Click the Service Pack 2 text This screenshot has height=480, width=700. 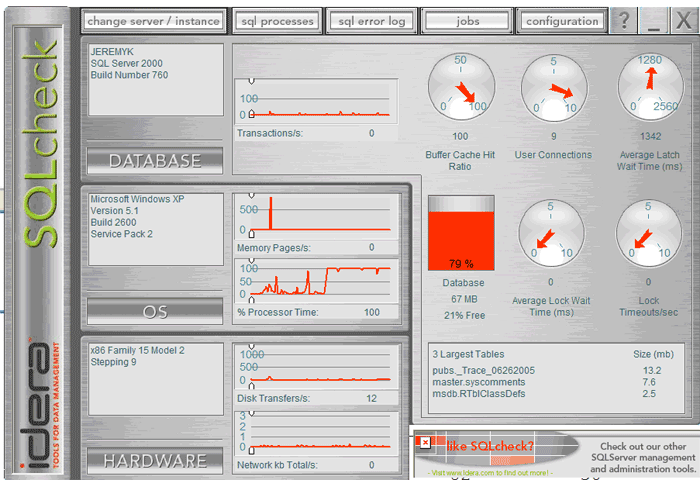121,234
